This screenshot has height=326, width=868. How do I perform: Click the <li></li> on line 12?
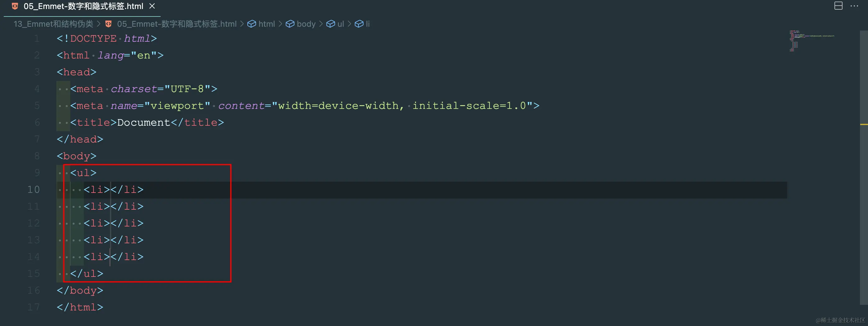pos(114,223)
